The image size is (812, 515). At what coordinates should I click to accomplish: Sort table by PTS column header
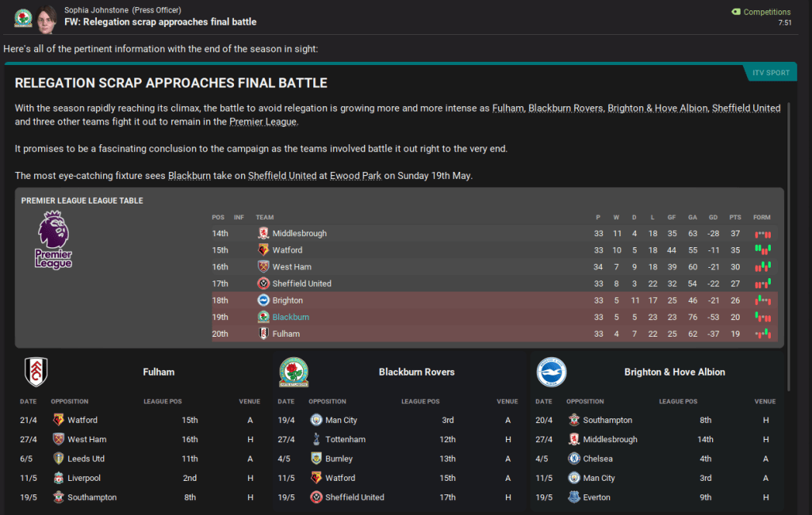click(734, 217)
